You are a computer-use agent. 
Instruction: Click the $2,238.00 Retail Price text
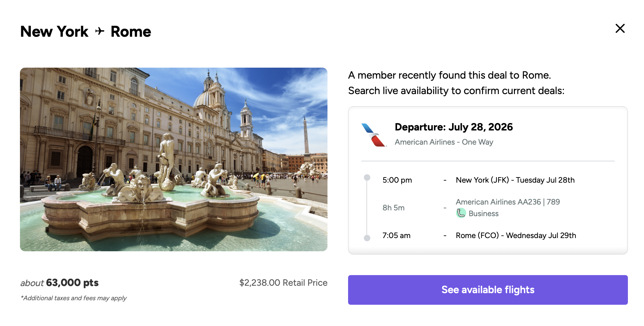283,283
